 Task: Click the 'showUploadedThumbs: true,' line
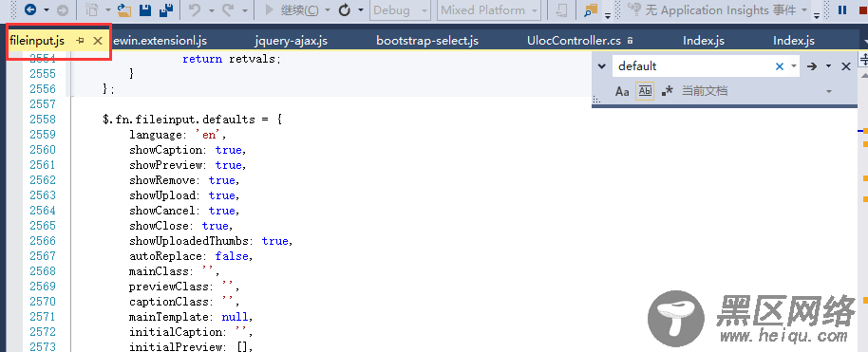[x=211, y=241]
